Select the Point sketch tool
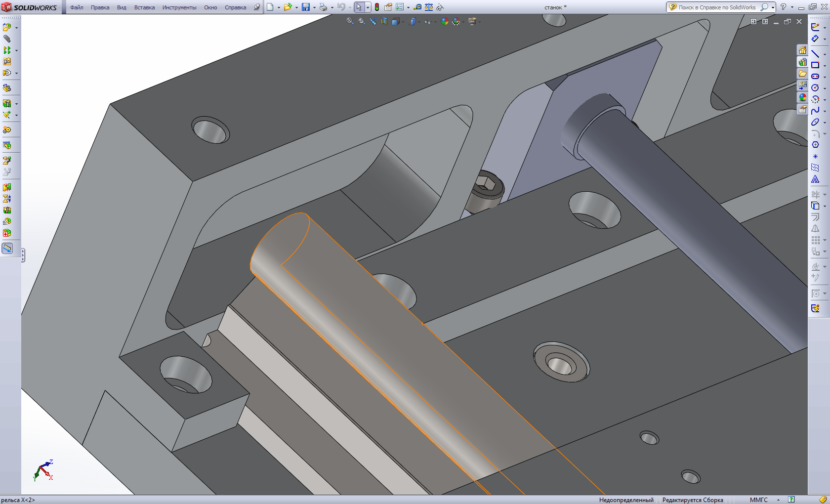 click(815, 156)
